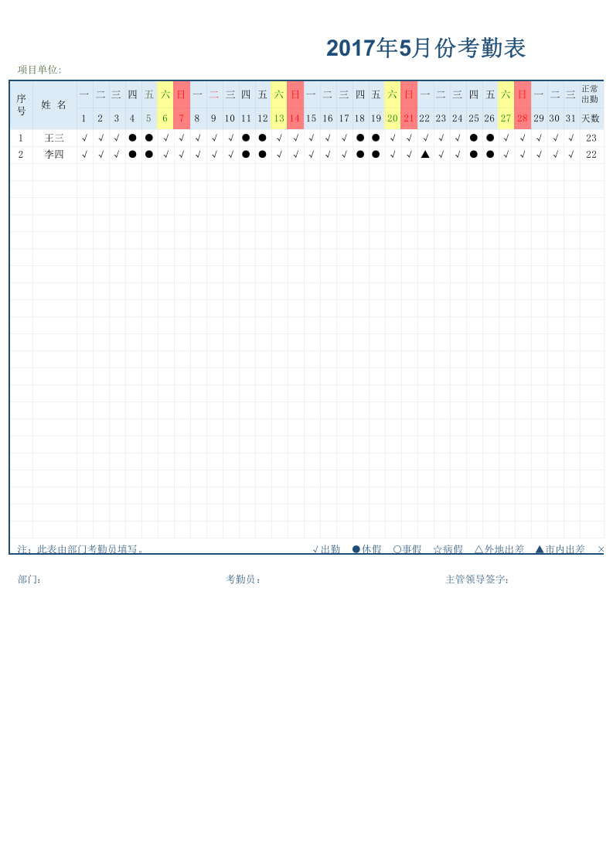Select the ●休假 legend entry

(367, 549)
